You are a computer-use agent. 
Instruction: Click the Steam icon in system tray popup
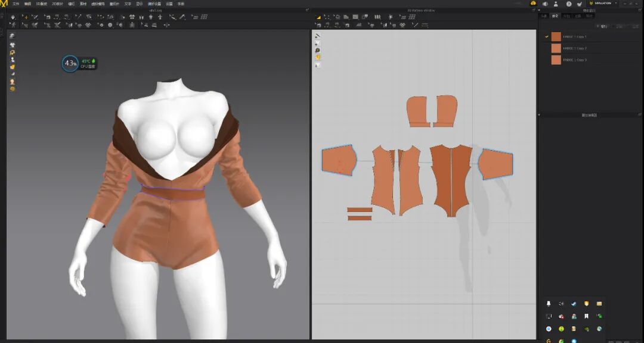[574, 304]
